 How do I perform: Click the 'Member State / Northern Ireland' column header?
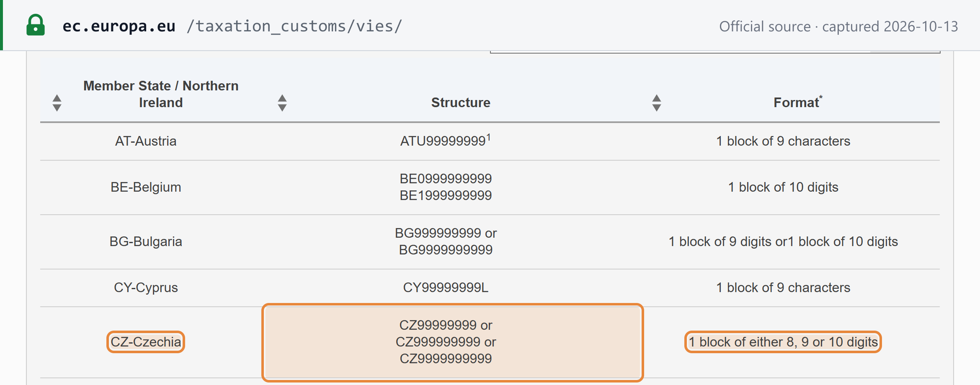[x=161, y=94]
